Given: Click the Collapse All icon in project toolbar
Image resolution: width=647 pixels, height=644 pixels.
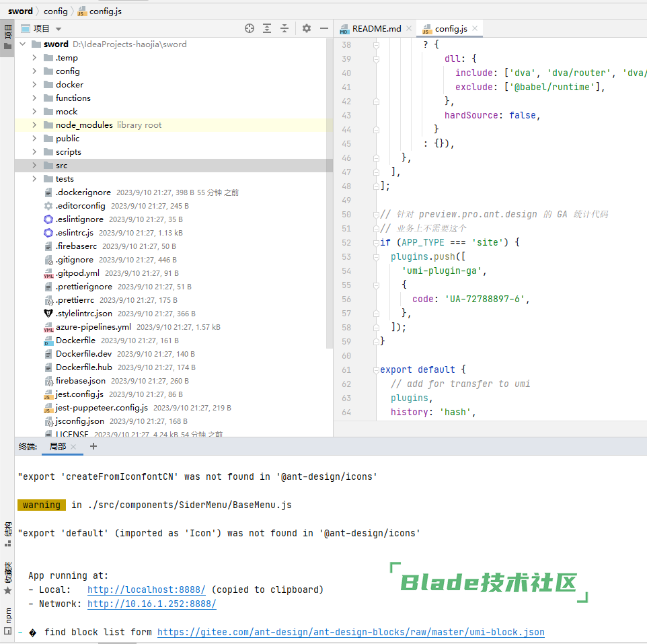Looking at the screenshot, I should 284,28.
